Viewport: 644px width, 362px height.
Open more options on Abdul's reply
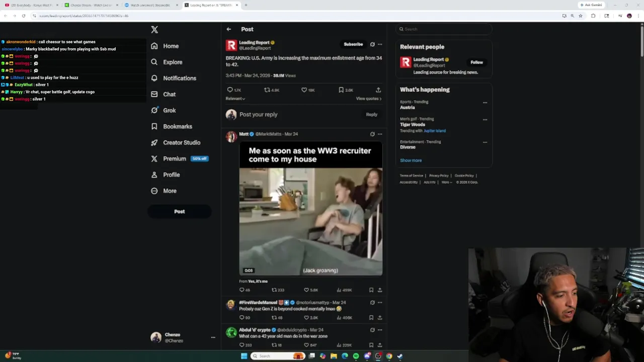(x=380, y=330)
